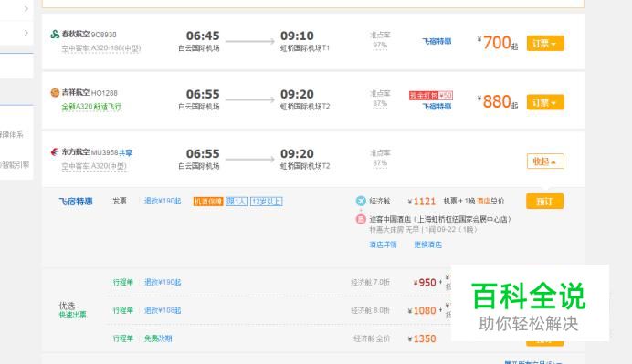Click 退改¥190起 in the ¥950 fare row
The width and height of the screenshot is (632, 364).
[163, 282]
